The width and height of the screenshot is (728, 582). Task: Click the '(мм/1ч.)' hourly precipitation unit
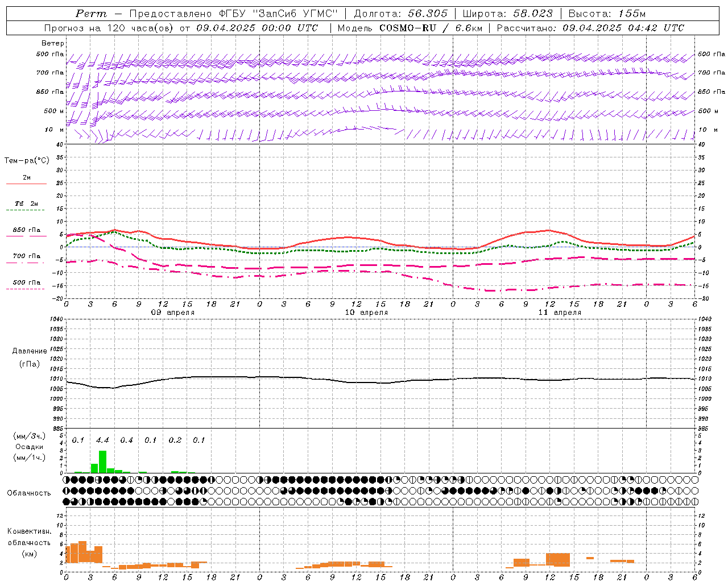click(30, 458)
